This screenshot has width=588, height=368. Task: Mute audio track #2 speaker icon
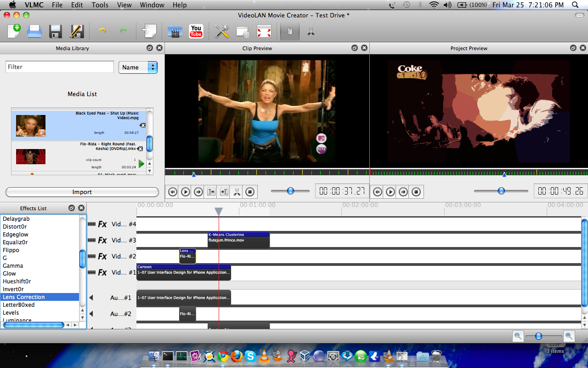point(91,314)
